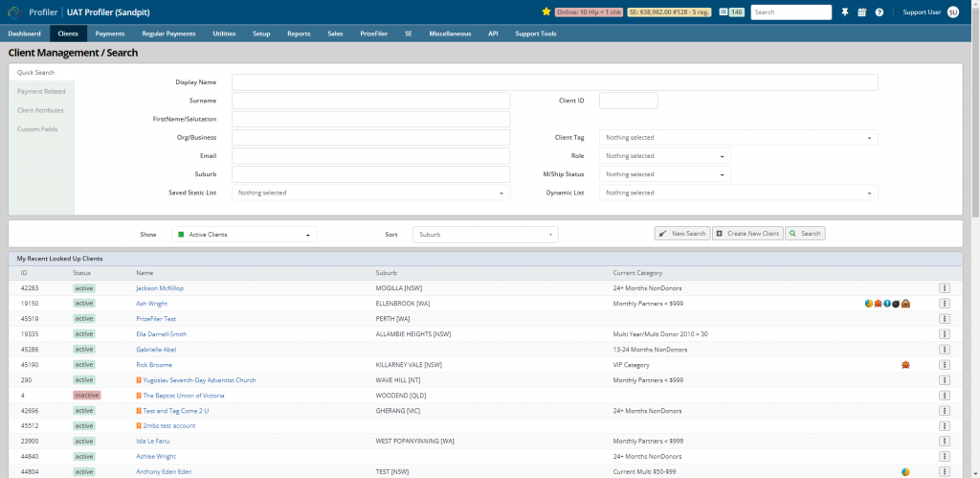The height and width of the screenshot is (478, 980).
Task: Click the SE $38,962.00 status badge
Action: (x=669, y=11)
